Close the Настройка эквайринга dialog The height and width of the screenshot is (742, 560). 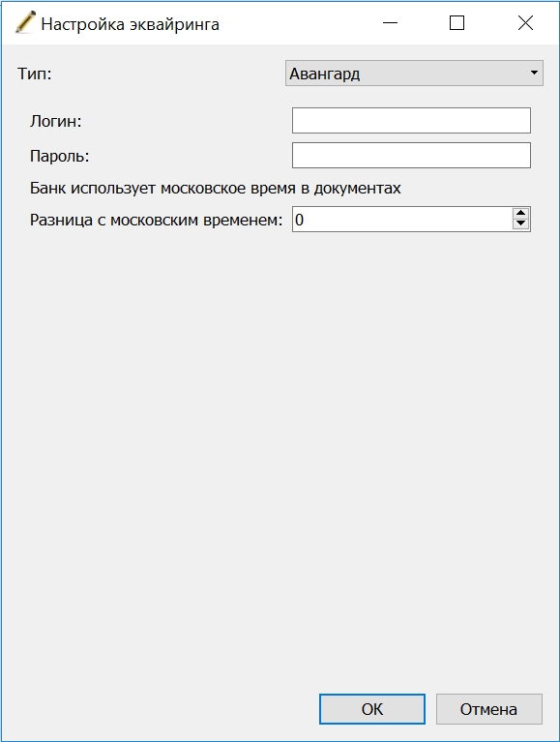(525, 22)
